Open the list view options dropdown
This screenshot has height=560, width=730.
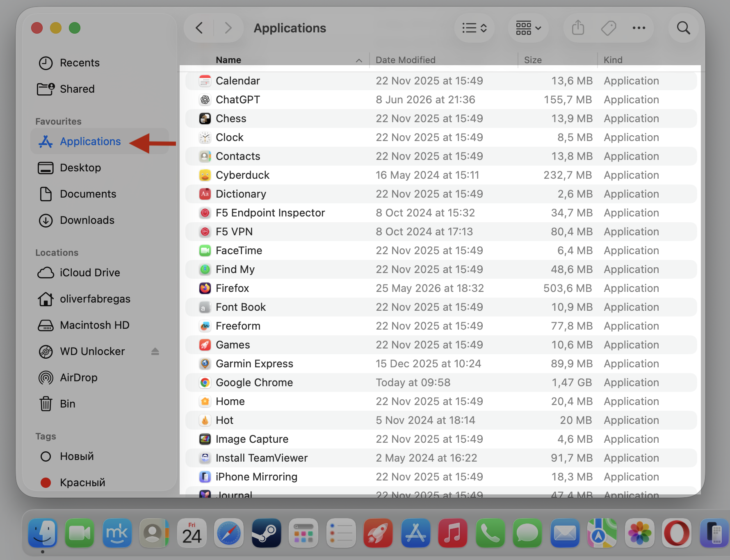(474, 28)
